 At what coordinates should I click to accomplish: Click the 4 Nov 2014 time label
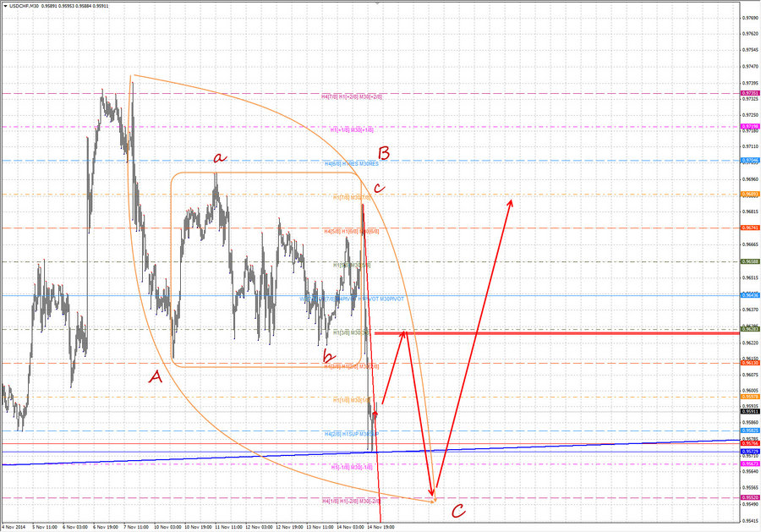tap(14, 527)
